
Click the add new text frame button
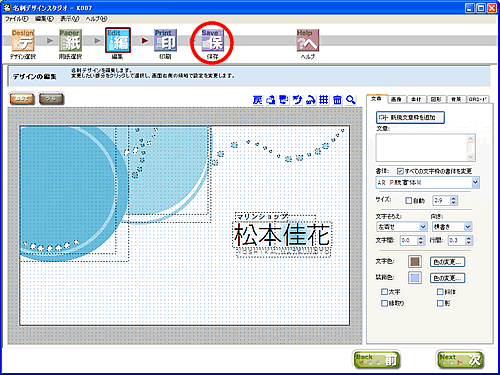(410, 118)
